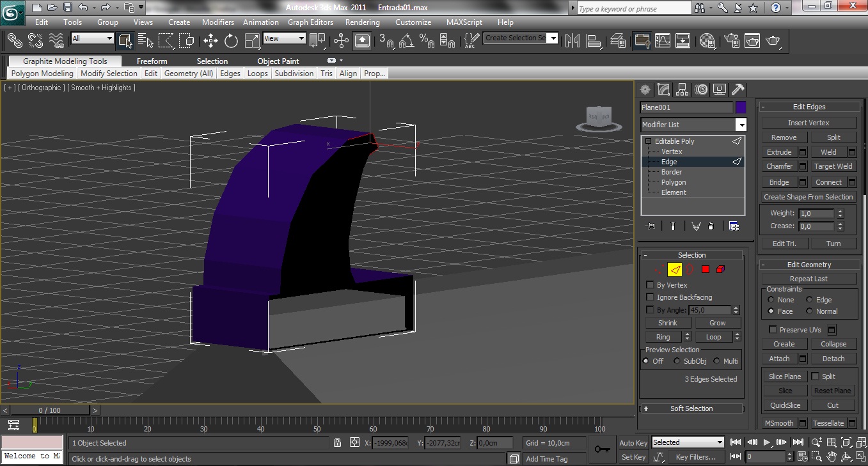Set Constraints to None
The height and width of the screenshot is (466, 868).
(771, 300)
